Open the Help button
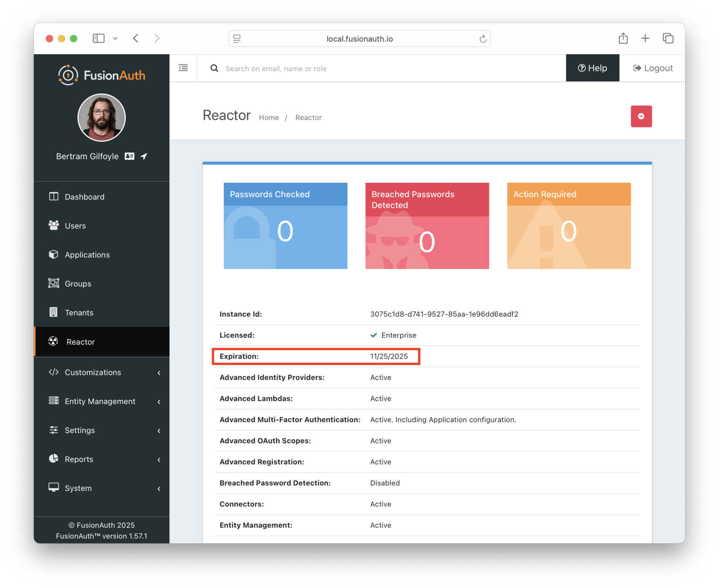The width and height of the screenshot is (719, 588). click(x=592, y=68)
